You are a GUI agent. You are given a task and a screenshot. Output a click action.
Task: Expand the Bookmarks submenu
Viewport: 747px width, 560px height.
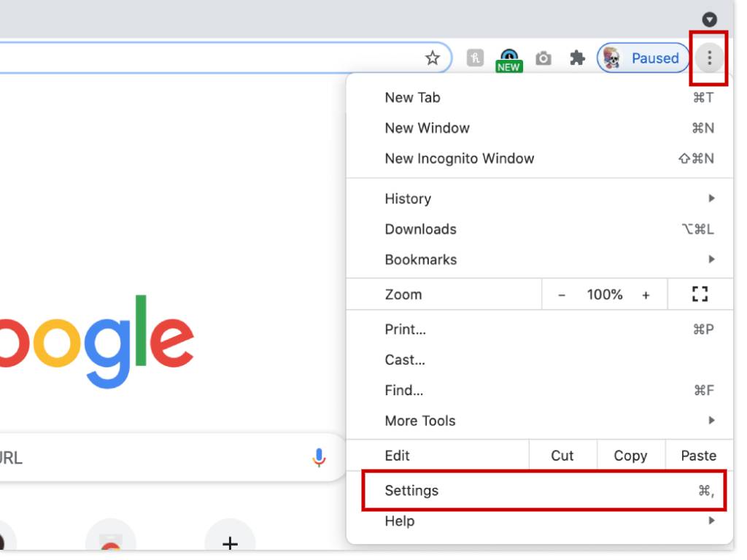(x=540, y=260)
